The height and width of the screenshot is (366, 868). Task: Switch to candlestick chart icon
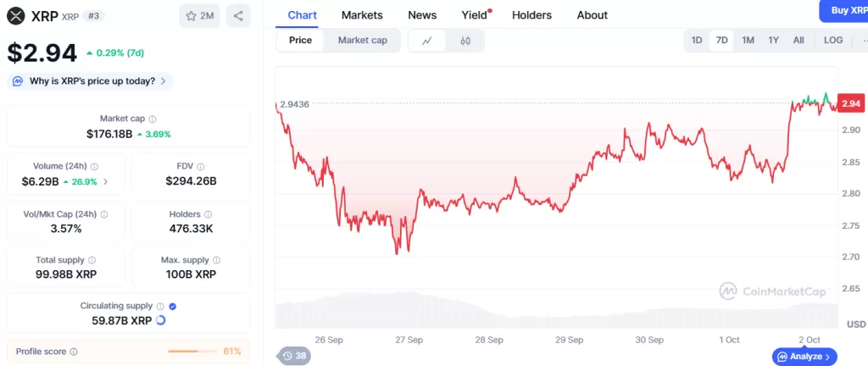point(465,41)
